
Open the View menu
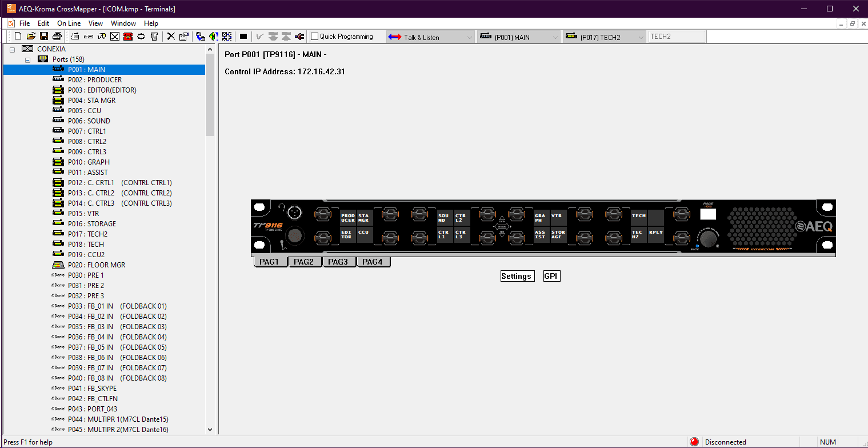[x=95, y=23]
